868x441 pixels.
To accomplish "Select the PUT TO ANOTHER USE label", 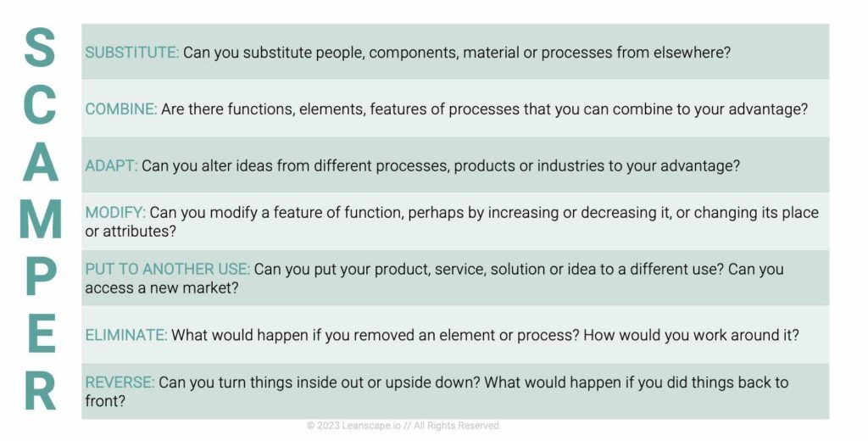I will (167, 269).
